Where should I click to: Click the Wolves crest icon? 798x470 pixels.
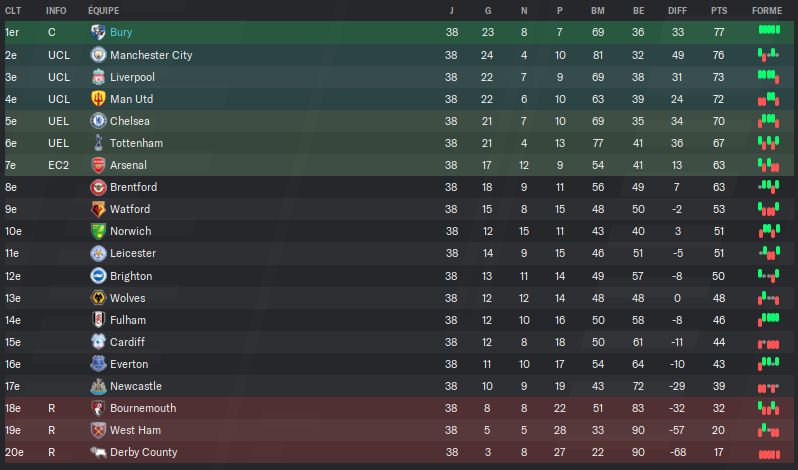coord(98,298)
